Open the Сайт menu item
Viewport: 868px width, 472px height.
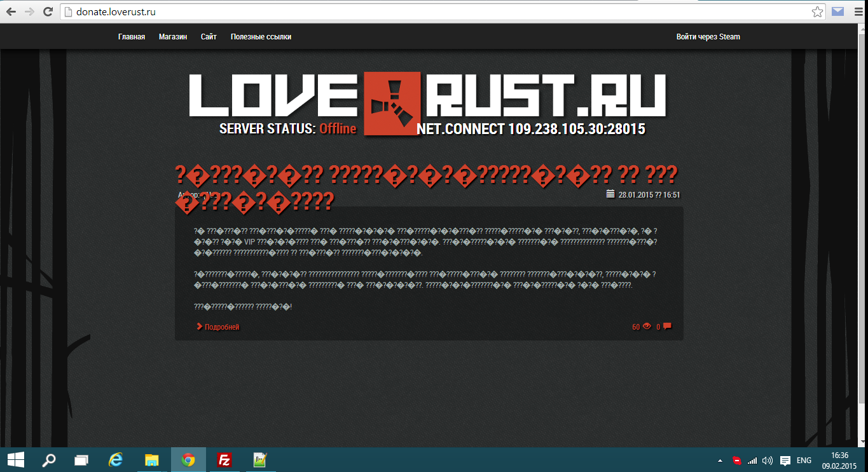(209, 37)
